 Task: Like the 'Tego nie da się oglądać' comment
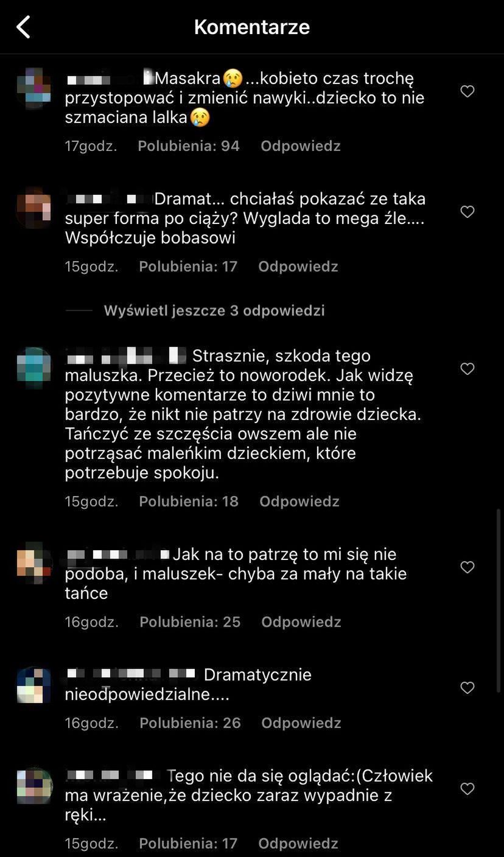click(x=467, y=789)
